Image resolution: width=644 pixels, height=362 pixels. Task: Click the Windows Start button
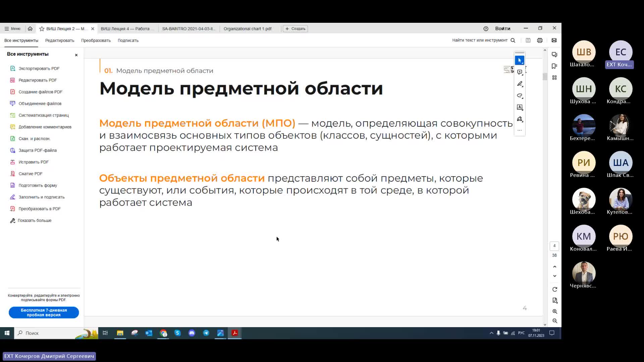(7, 333)
